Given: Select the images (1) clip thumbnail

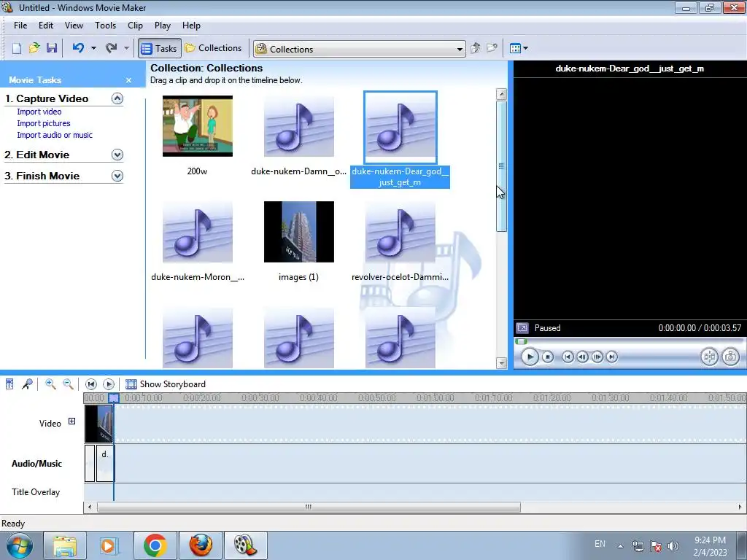Looking at the screenshot, I should coord(299,232).
